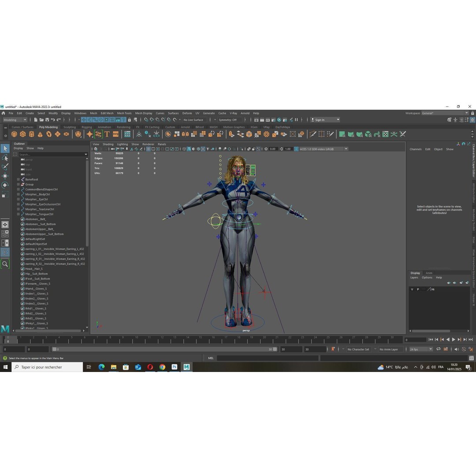Open the Deform menu
Viewport: 476px width, 476px height.
click(187, 113)
